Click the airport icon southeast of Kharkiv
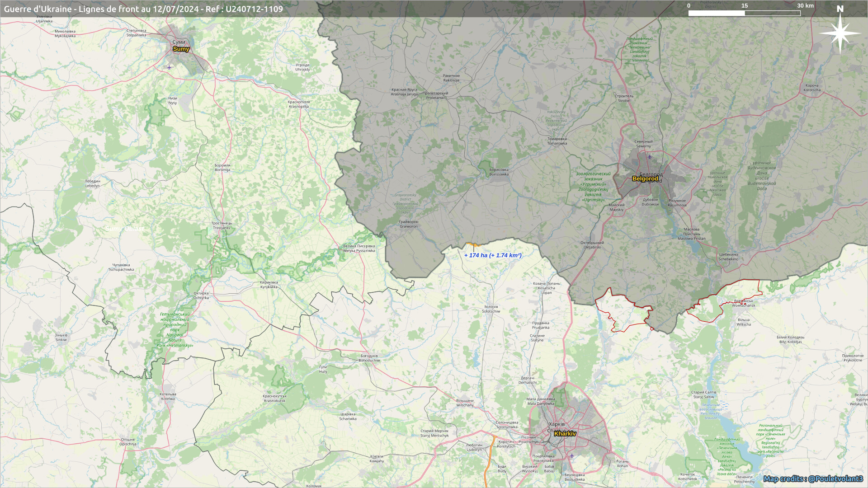 tap(572, 455)
